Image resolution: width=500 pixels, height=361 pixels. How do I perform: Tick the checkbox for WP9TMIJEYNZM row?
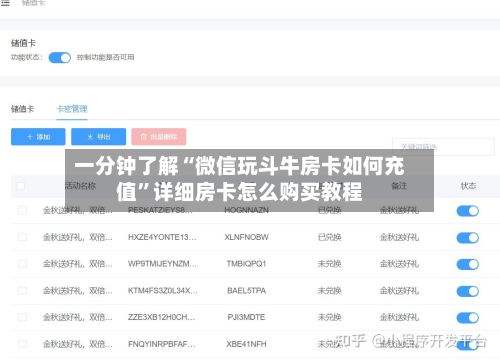(22, 264)
